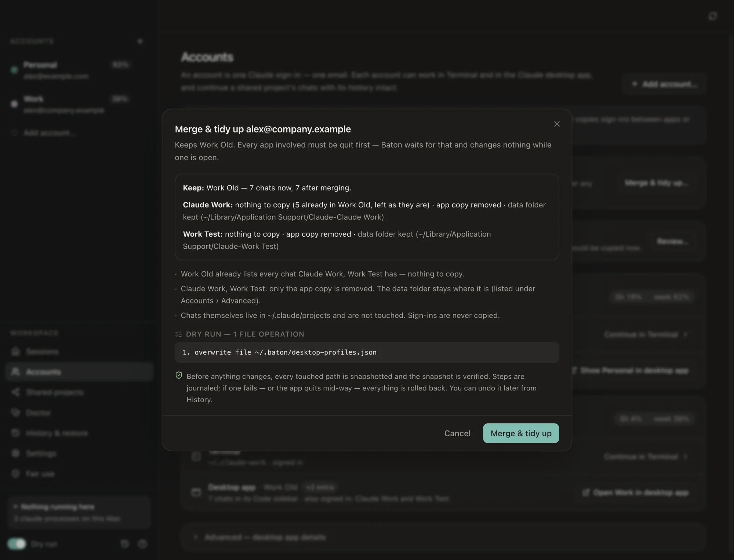
Task: Click the Review… button behind the dialog
Action: 673,241
